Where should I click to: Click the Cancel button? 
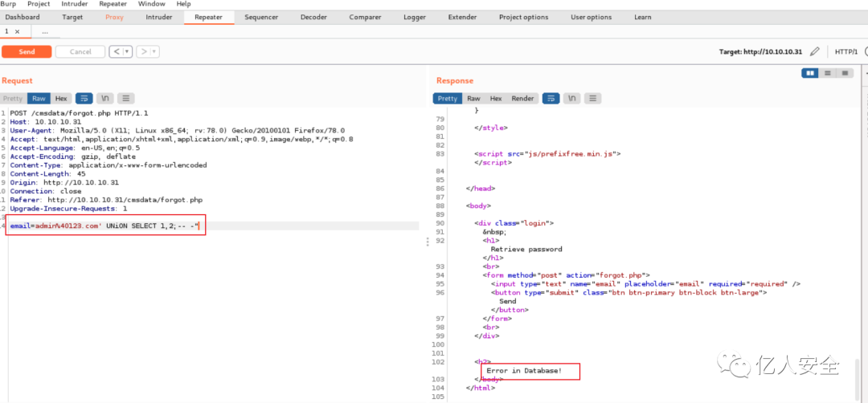[x=80, y=51]
